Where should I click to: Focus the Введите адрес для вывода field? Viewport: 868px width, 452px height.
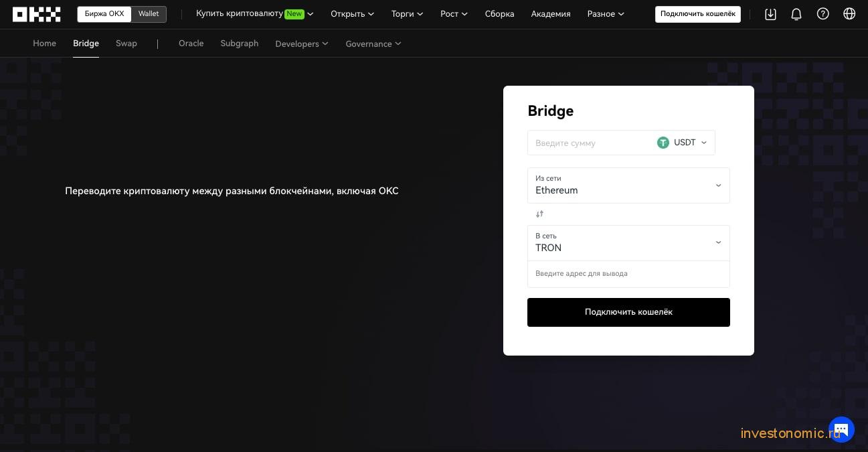click(x=628, y=274)
